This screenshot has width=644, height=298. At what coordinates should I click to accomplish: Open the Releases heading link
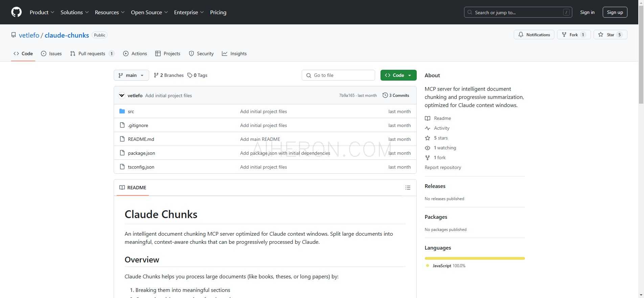click(x=435, y=186)
